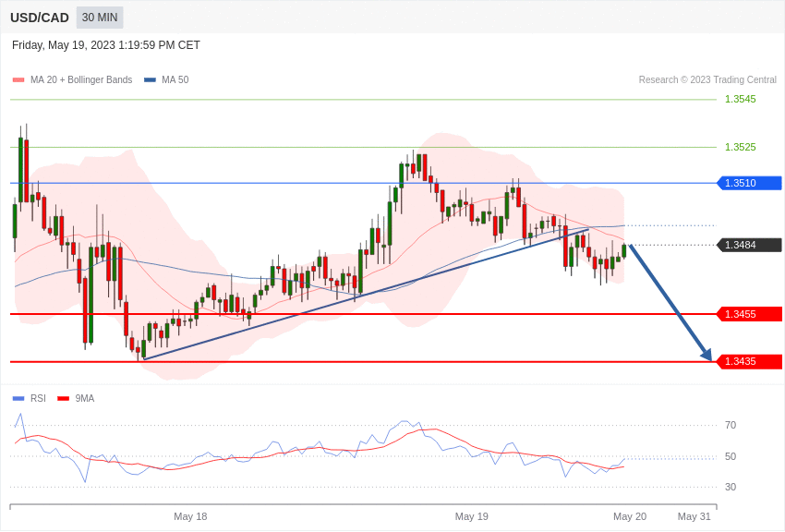The height and width of the screenshot is (532, 785).
Task: Click the MA 20 + Bollinger Bands legend label
Action: point(81,79)
